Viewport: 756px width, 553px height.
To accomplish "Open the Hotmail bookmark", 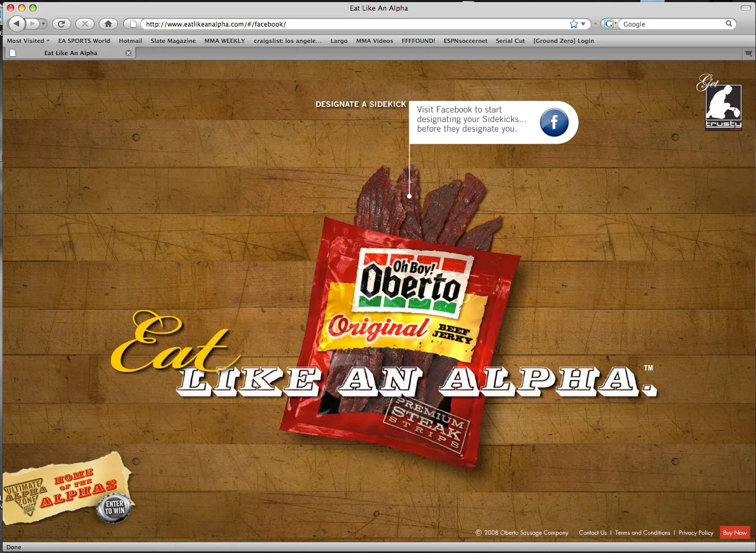I will 131,41.
